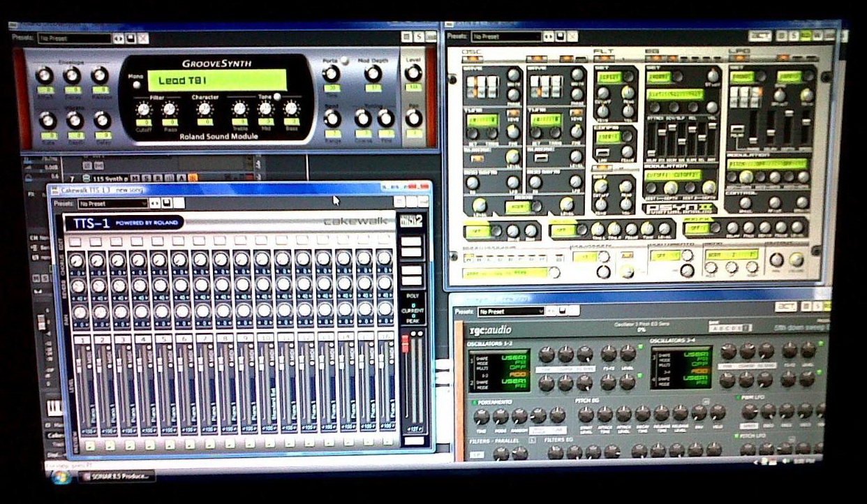This screenshot has width=867, height=504.
Task: Click TTS-1 channel 1 chorus knob
Action: 77,261
